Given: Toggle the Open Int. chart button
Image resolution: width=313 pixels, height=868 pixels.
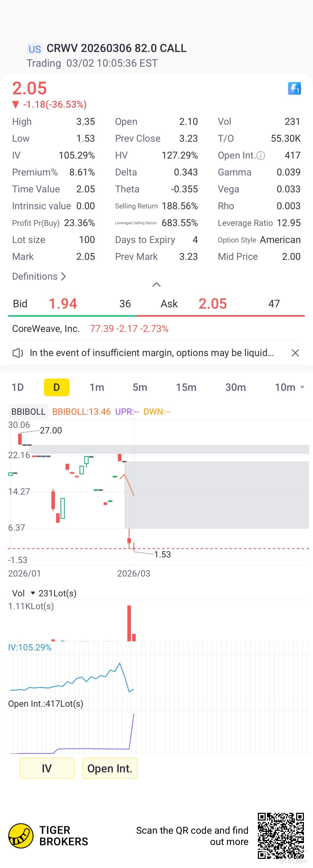Looking at the screenshot, I should pyautogui.click(x=110, y=768).
